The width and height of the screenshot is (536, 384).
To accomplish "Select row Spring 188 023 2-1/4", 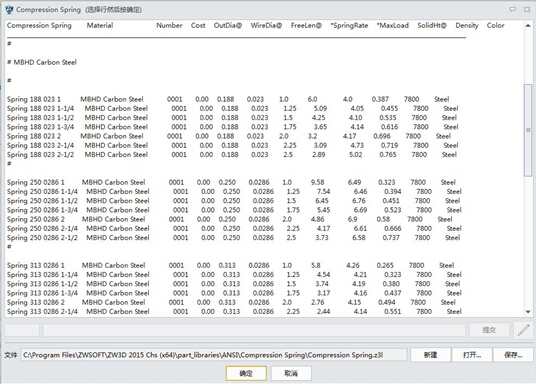I will pos(232,145).
